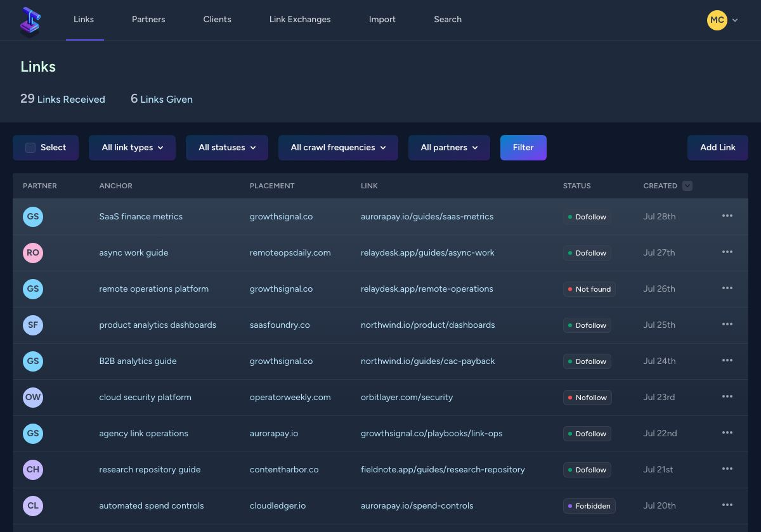Screen dimensions: 761x532
Task: Expand All partners dropdown
Action: (449, 148)
